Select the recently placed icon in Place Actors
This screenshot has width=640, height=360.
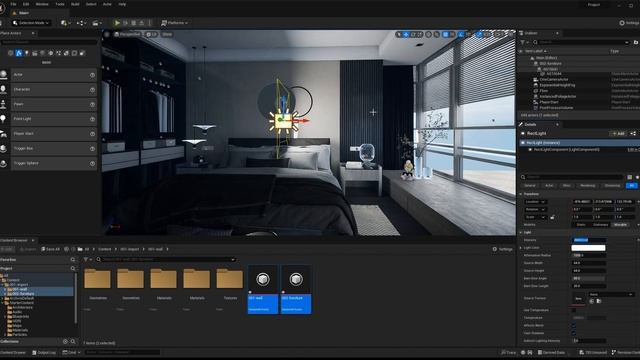[11, 53]
